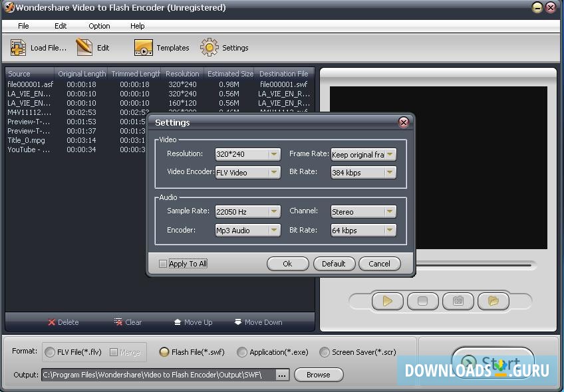Open the Edit menu in menu bar
Image resolution: width=564 pixels, height=392 pixels.
click(61, 26)
